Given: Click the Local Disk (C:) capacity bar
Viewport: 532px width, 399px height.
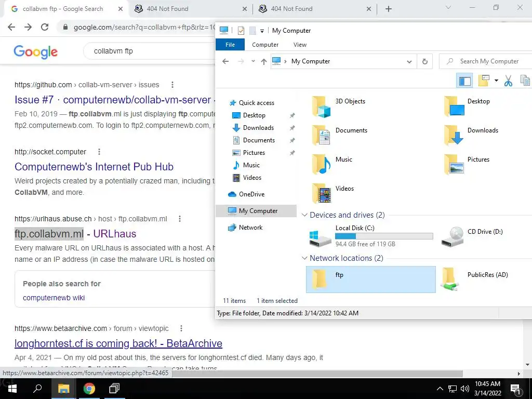Looking at the screenshot, I should [x=384, y=236].
